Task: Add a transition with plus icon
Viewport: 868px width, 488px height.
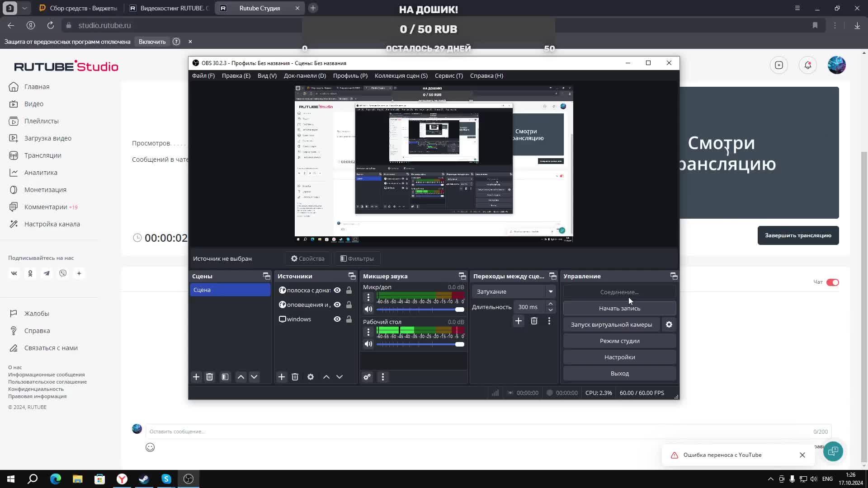Action: click(x=519, y=321)
